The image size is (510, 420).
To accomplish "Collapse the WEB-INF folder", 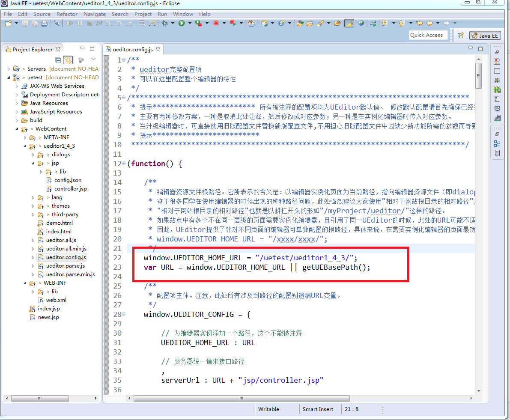I will pos(25,283).
